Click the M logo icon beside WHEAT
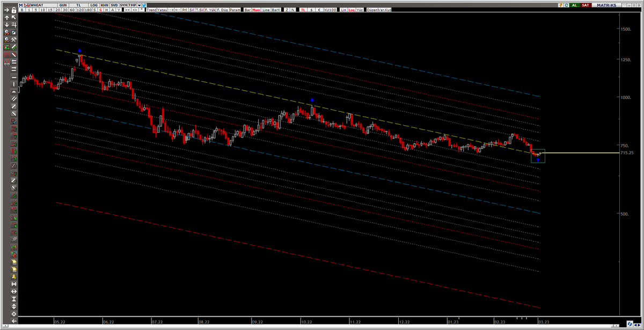The height and width of the screenshot is (330, 644). click(x=20, y=5)
